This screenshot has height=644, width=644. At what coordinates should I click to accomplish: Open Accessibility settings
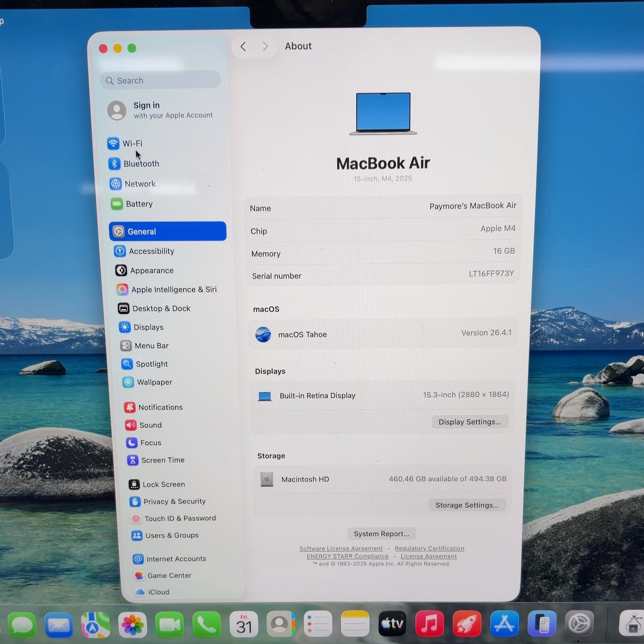[x=144, y=251]
